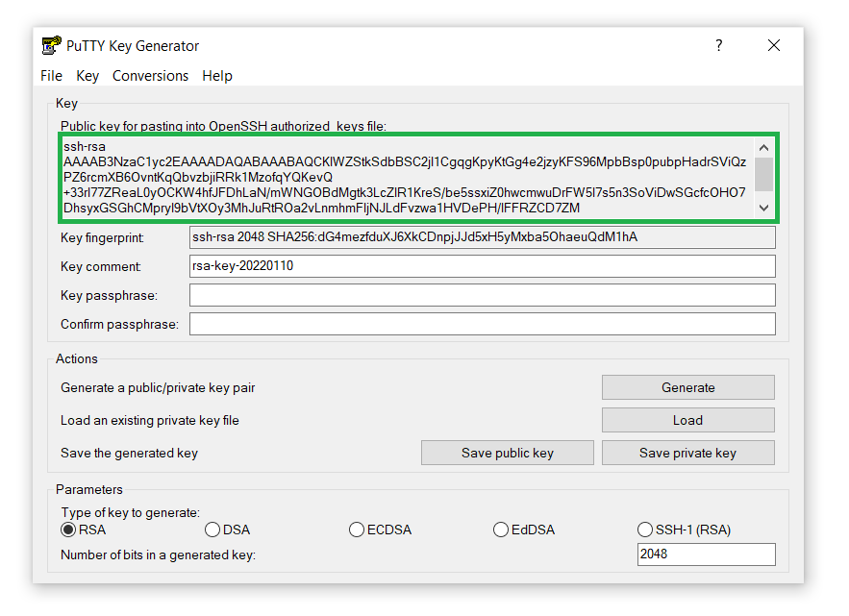Click 'Type of key to generate:' label
Viewport: 849px width, 616px height.
[x=131, y=512]
